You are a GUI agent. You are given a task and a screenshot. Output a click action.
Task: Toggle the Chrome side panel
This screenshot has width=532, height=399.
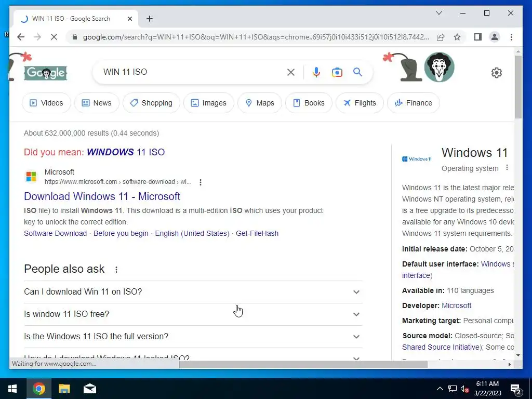tap(478, 37)
